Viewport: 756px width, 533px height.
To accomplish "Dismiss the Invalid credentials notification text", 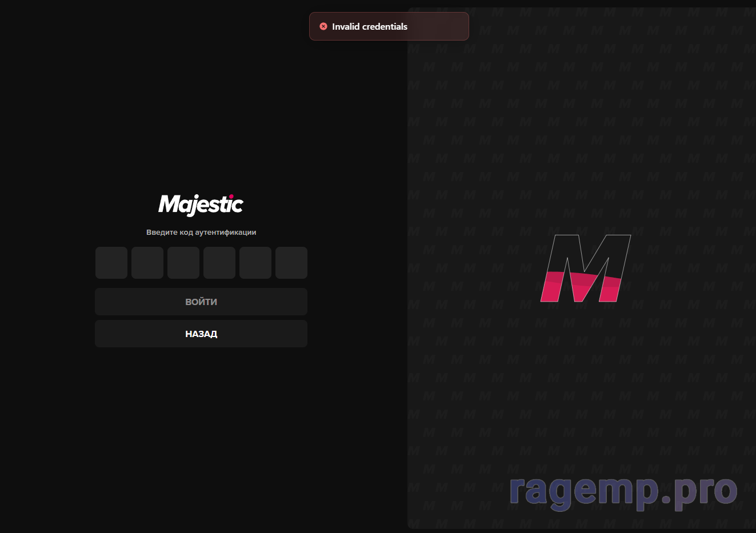I will pyautogui.click(x=370, y=26).
